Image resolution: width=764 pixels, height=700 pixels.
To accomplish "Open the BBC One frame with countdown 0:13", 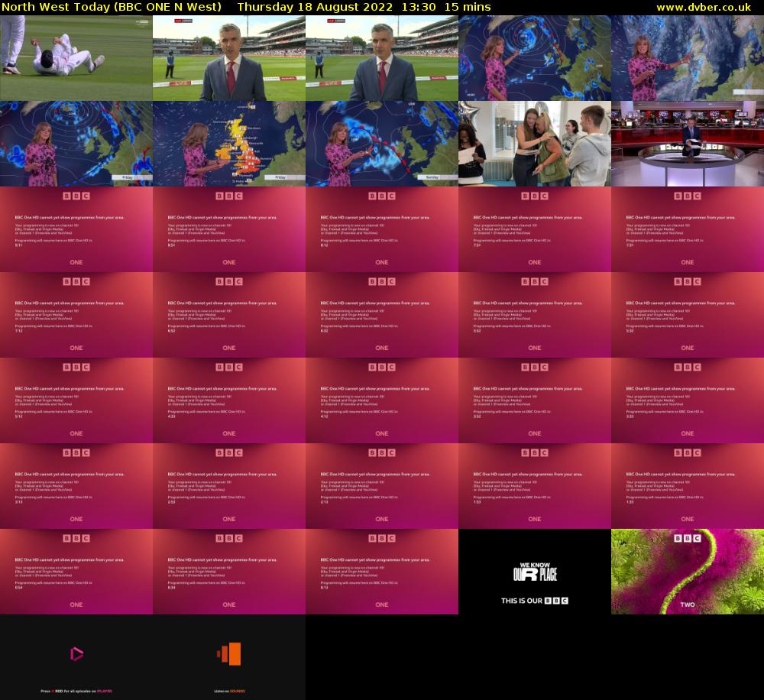I will [382, 572].
